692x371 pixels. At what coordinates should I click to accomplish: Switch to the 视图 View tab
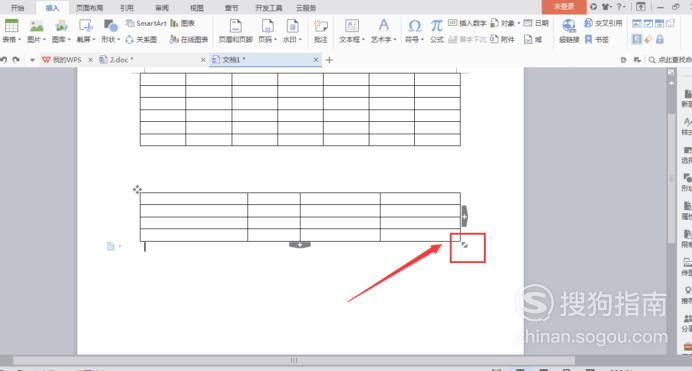[x=197, y=8]
